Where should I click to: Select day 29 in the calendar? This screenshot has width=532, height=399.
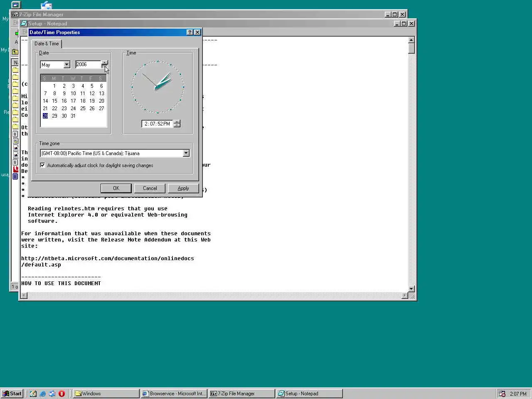click(x=54, y=116)
